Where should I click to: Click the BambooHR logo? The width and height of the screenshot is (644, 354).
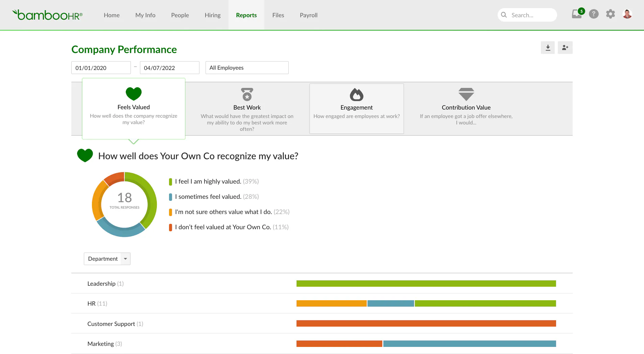(47, 15)
